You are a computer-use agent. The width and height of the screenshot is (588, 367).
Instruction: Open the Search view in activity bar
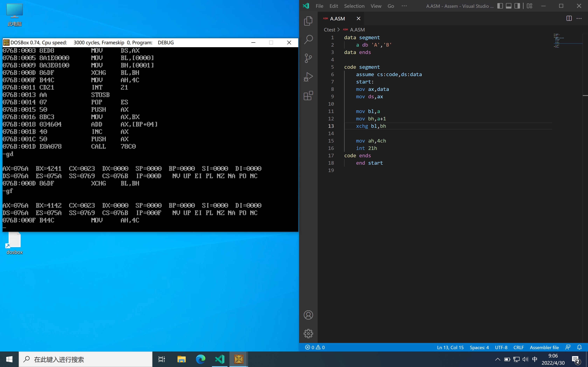pos(308,39)
